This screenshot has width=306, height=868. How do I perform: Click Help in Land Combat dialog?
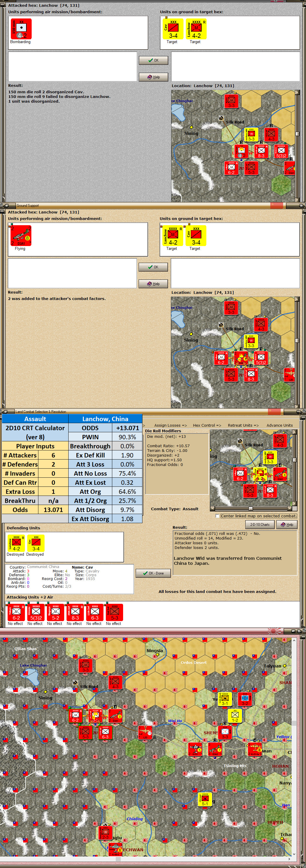tap(287, 525)
